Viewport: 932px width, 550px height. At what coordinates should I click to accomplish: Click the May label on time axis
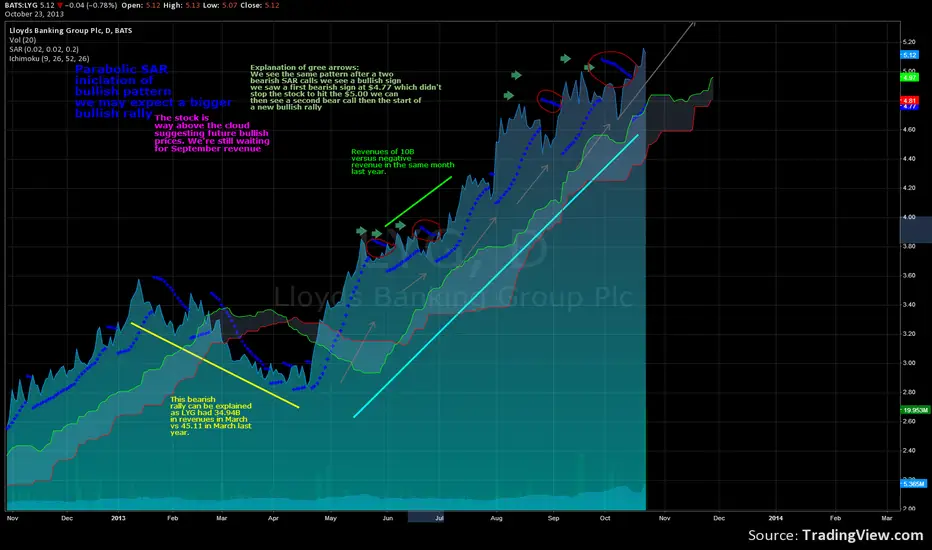coord(330,518)
